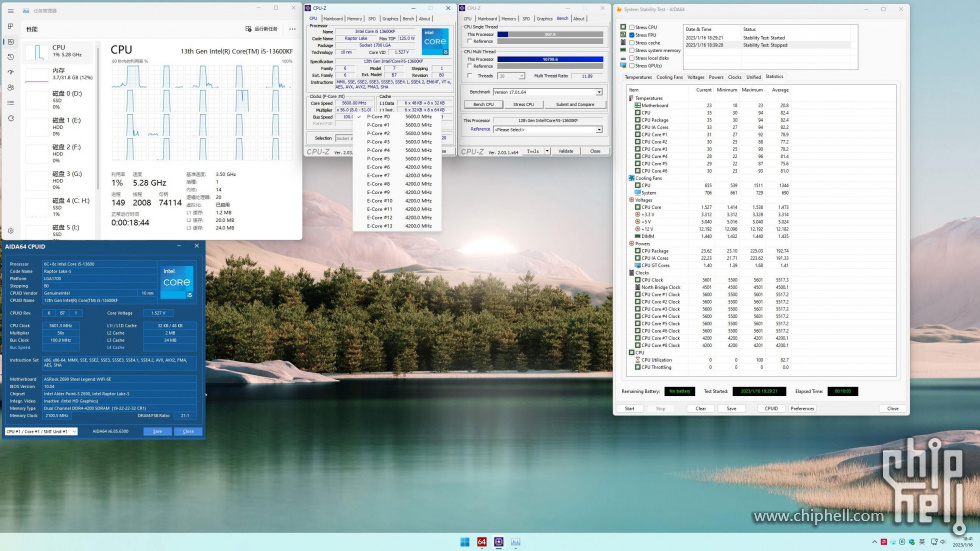Open Task Manager three-dot more options
This screenshot has height=551, width=980.
[x=292, y=29]
